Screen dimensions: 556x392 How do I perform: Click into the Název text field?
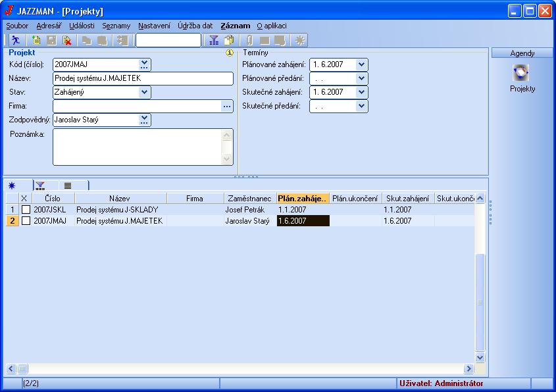click(x=143, y=78)
